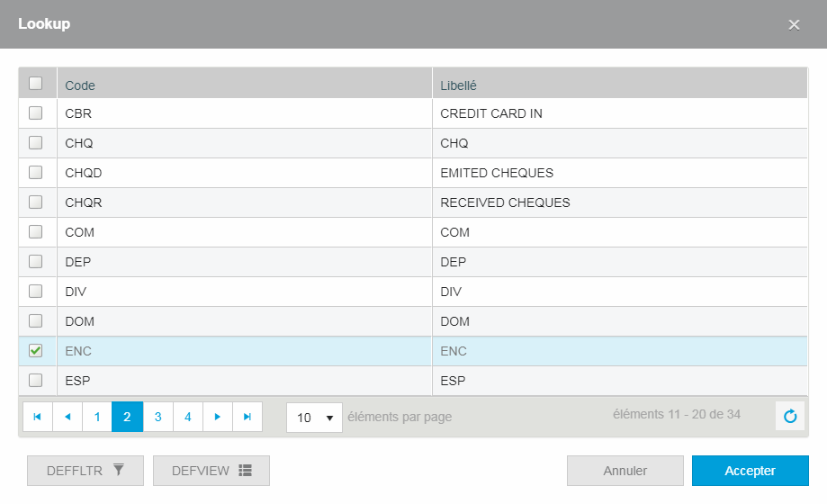827x504 pixels.
Task: Check the CHQD row checkbox
Action: pyautogui.click(x=36, y=173)
